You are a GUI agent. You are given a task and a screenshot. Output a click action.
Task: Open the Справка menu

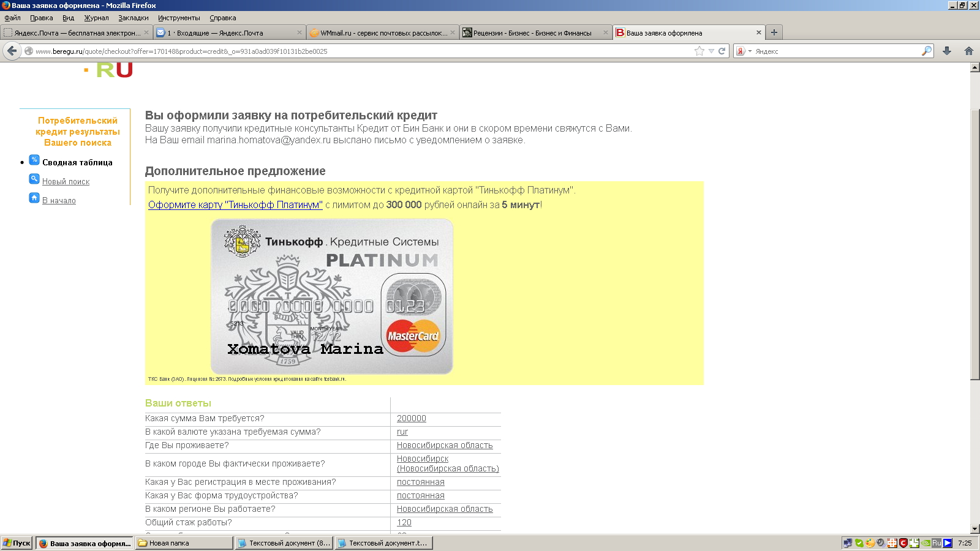tap(223, 18)
